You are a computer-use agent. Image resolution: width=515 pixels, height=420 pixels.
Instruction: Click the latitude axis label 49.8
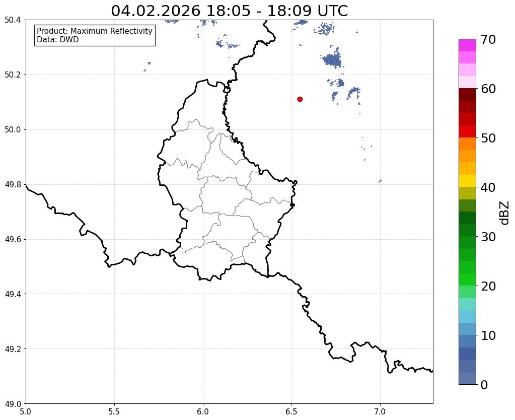click(x=13, y=185)
